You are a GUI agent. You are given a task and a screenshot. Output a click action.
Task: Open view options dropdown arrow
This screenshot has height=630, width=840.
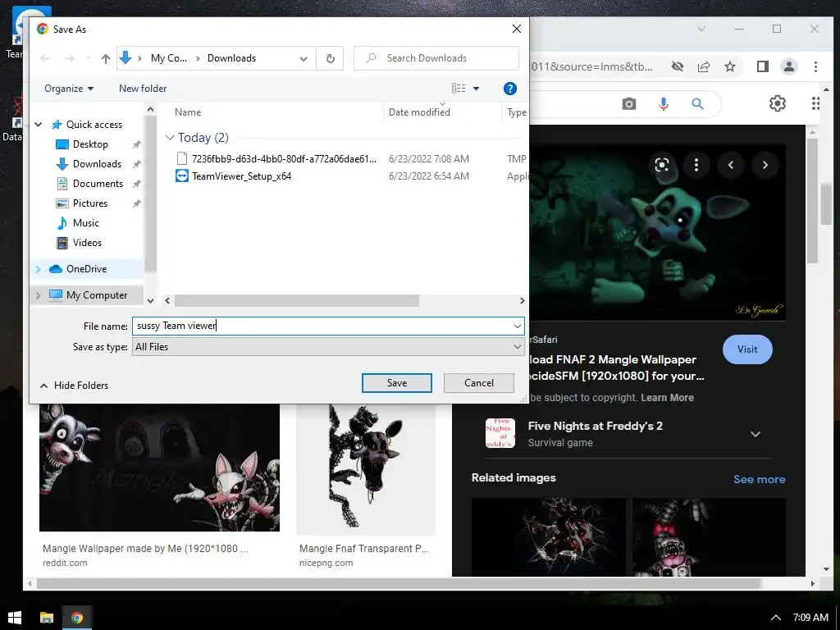pos(476,89)
